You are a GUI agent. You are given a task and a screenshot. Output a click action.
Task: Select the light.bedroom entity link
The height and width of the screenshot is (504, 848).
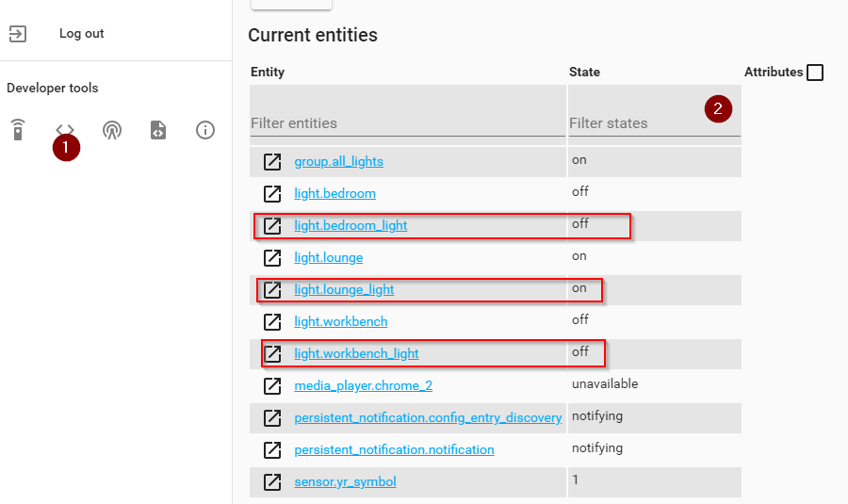click(x=334, y=194)
